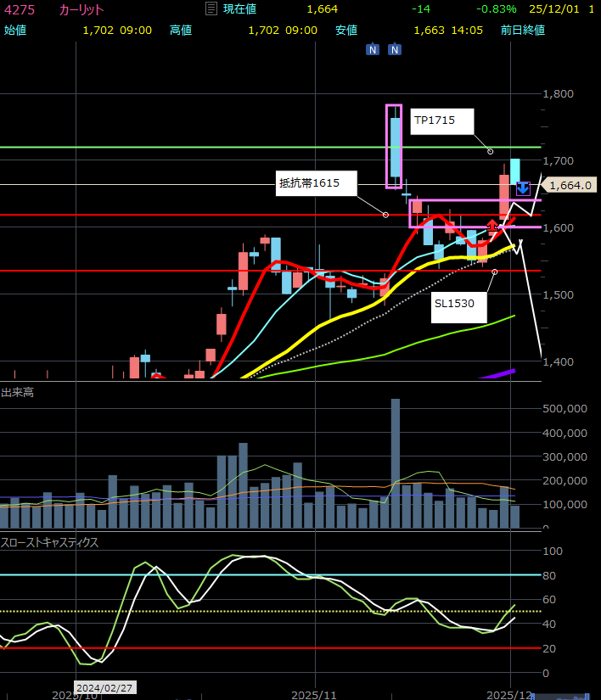Viewport: 601px width, 700px height.
Task: Click the 2024/02/27 date label
Action: tap(104, 687)
